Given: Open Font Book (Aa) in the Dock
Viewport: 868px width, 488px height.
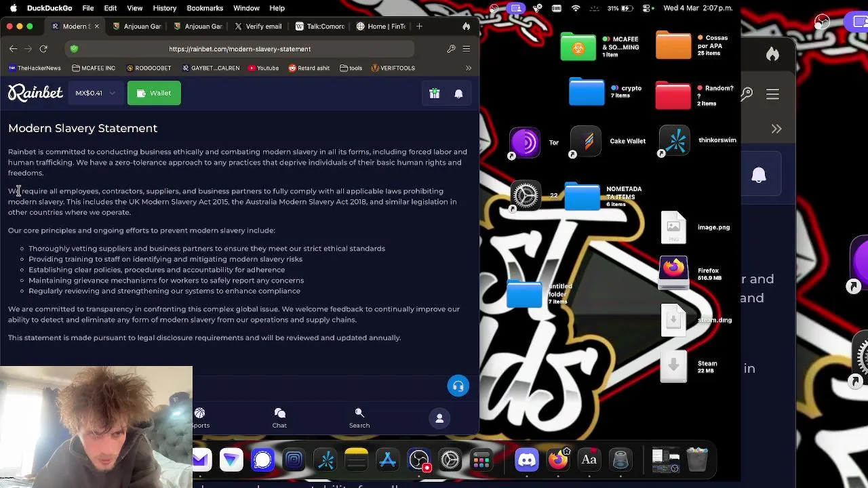Looking at the screenshot, I should [589, 460].
